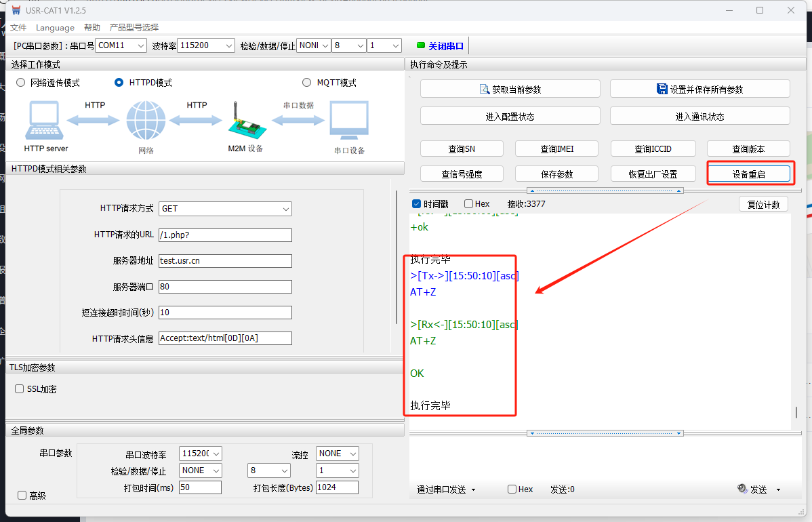Click the magnifier icon on 获取当前参数
This screenshot has height=522, width=812.
pos(485,89)
